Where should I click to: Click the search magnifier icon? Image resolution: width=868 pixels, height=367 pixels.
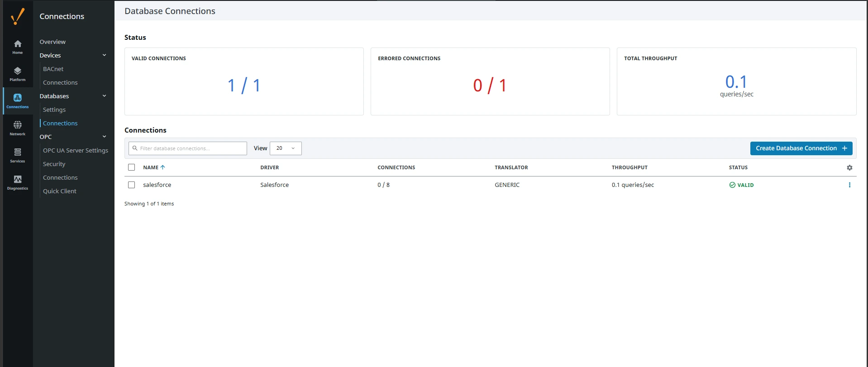point(135,148)
